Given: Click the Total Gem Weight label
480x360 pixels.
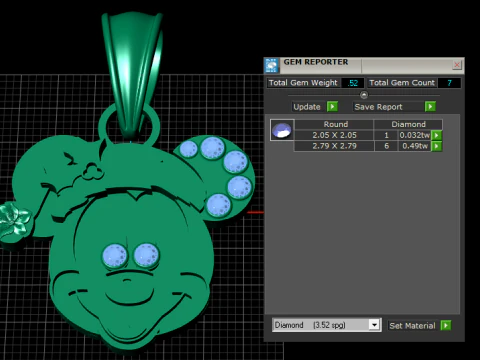Looking at the screenshot, I should click(x=303, y=83).
